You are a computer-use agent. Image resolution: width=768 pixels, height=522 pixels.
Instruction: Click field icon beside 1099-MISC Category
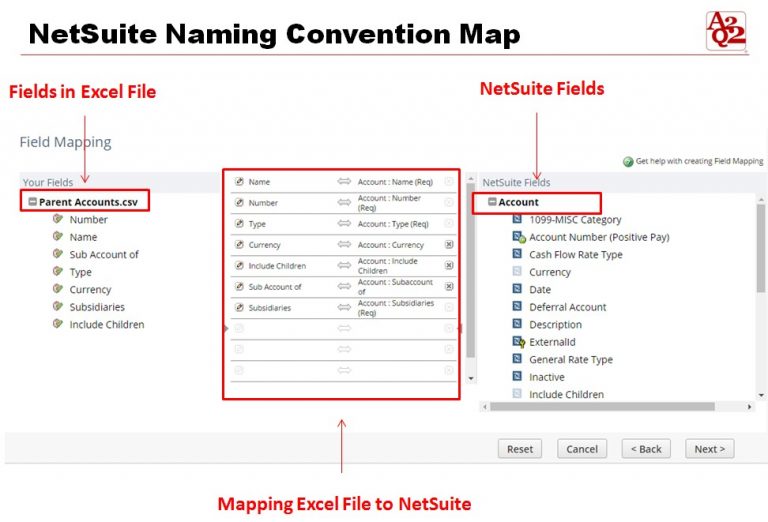(517, 218)
